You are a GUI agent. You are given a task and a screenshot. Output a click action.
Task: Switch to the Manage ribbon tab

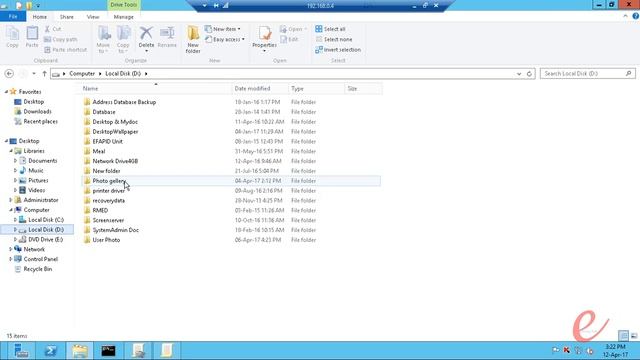click(x=124, y=17)
